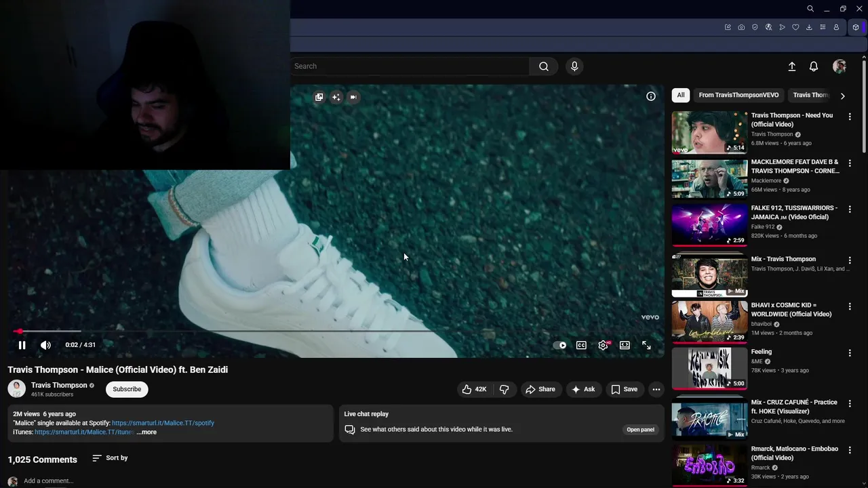Open the browser downloads icon

(x=809, y=27)
